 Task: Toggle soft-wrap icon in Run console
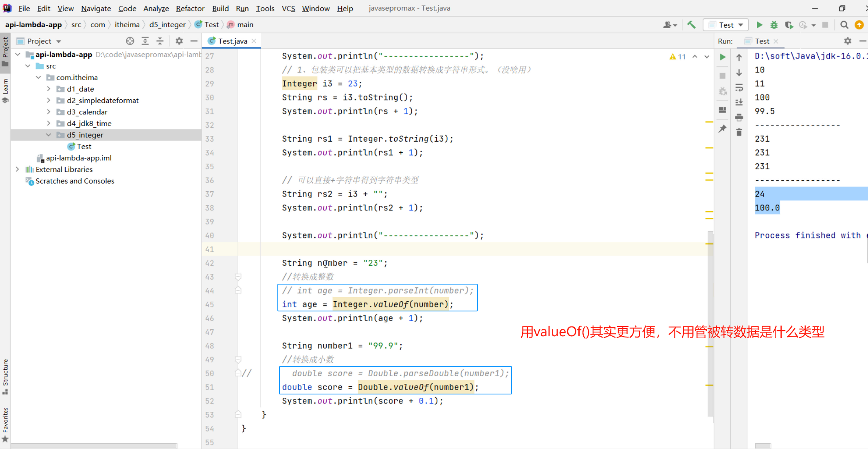[739, 88]
